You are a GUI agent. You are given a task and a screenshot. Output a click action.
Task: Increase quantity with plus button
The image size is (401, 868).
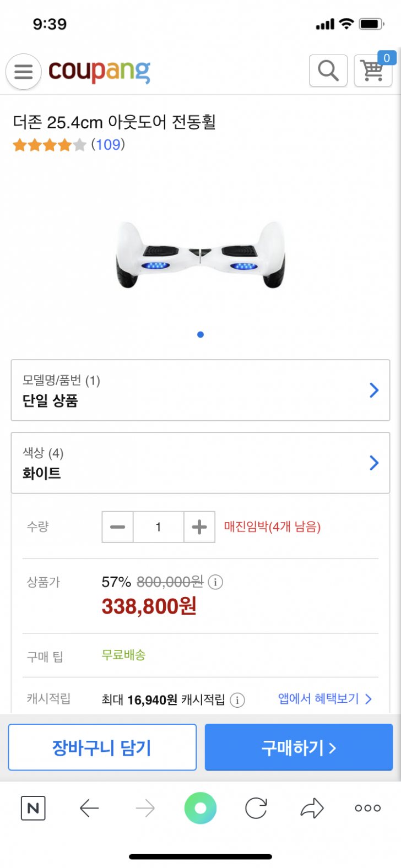(199, 527)
